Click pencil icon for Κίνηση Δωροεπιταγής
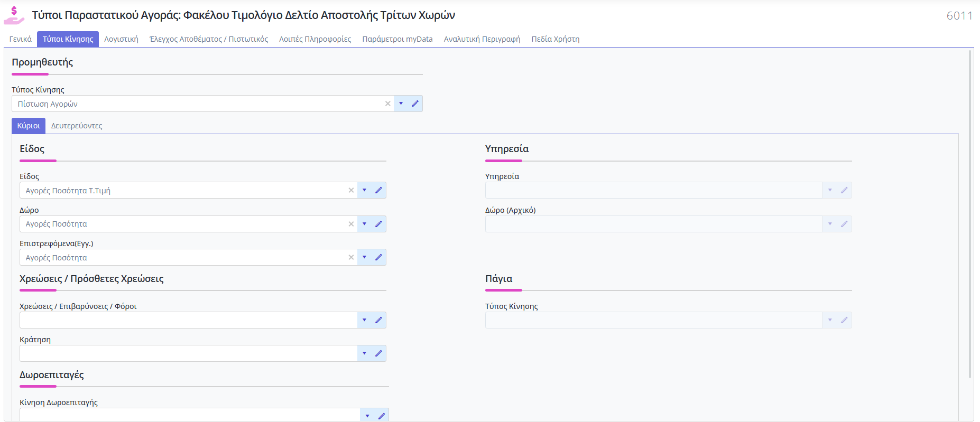 click(381, 416)
